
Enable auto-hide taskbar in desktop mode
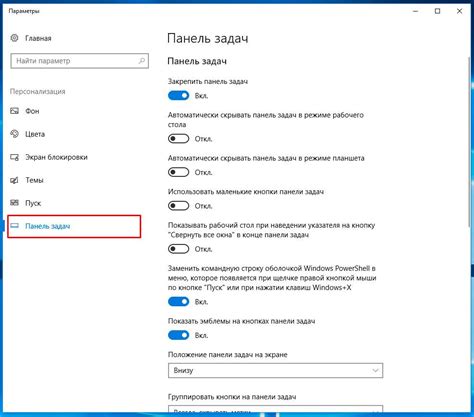point(178,139)
